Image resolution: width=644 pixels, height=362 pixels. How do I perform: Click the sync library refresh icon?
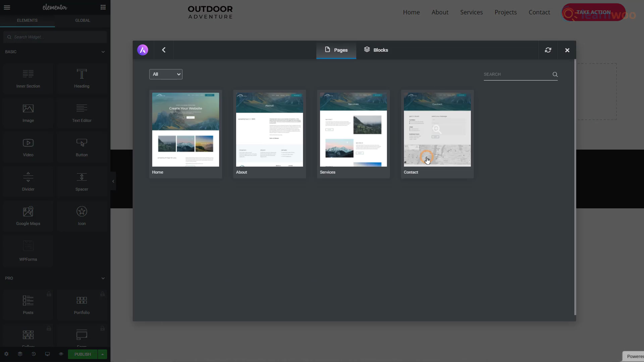click(548, 50)
